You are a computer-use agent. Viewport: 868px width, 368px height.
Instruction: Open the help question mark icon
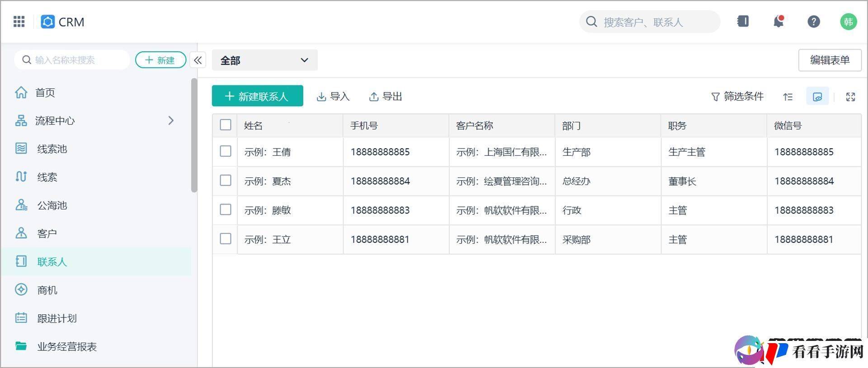pos(814,21)
